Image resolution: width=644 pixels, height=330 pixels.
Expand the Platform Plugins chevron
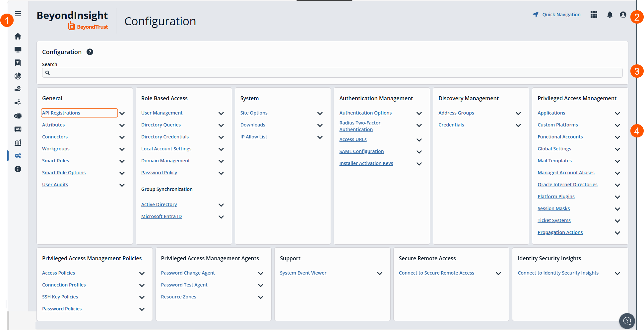[617, 197]
